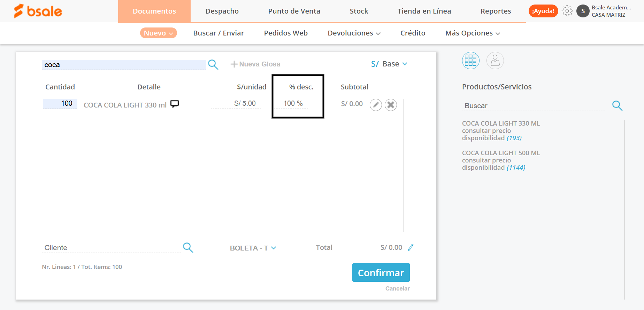Open the Nuevo dropdown
Screen dimensions: 644x310
pyautogui.click(x=159, y=33)
